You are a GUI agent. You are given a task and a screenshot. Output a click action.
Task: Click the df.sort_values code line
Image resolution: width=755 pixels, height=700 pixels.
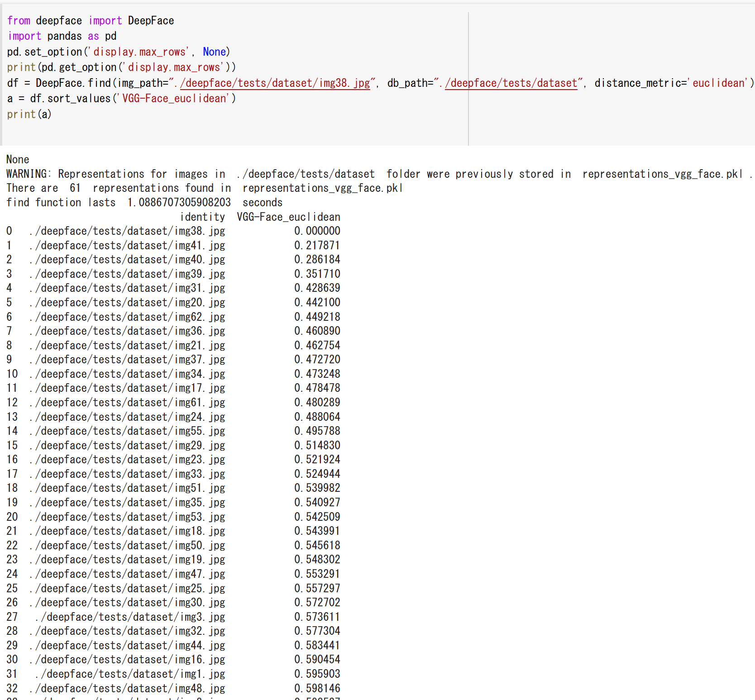coord(121,99)
